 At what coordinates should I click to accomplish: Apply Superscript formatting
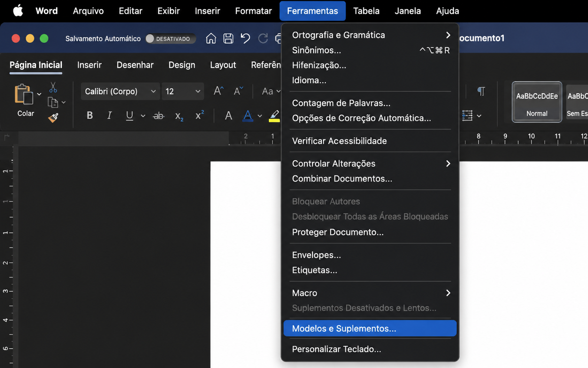199,115
